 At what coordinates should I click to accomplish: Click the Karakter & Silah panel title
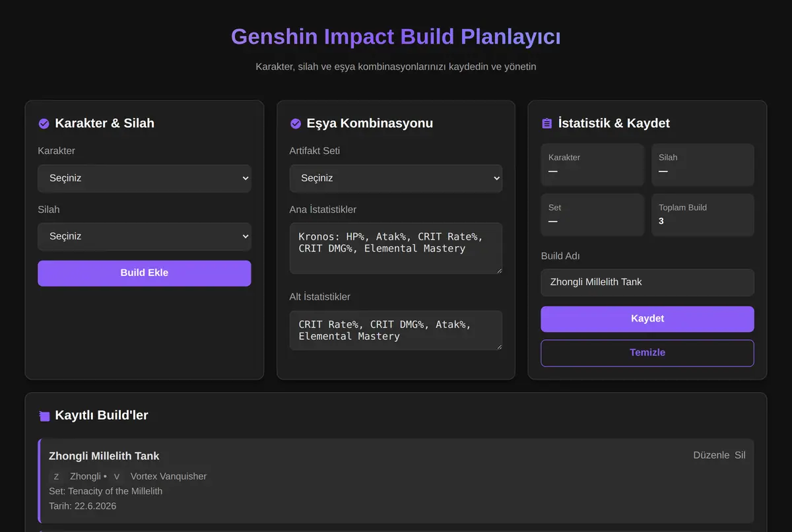105,123
